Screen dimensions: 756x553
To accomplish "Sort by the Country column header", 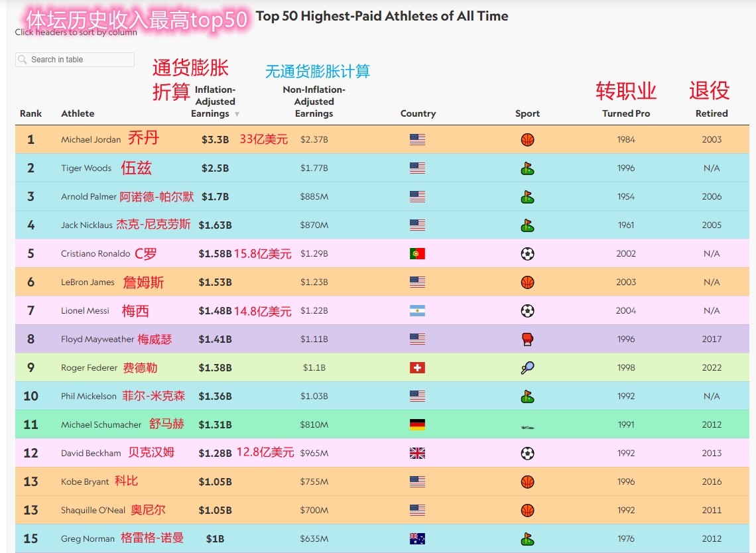I will click(418, 113).
